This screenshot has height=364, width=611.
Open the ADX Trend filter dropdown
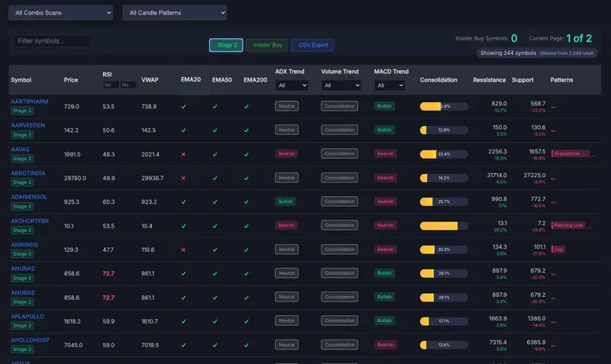[292, 85]
